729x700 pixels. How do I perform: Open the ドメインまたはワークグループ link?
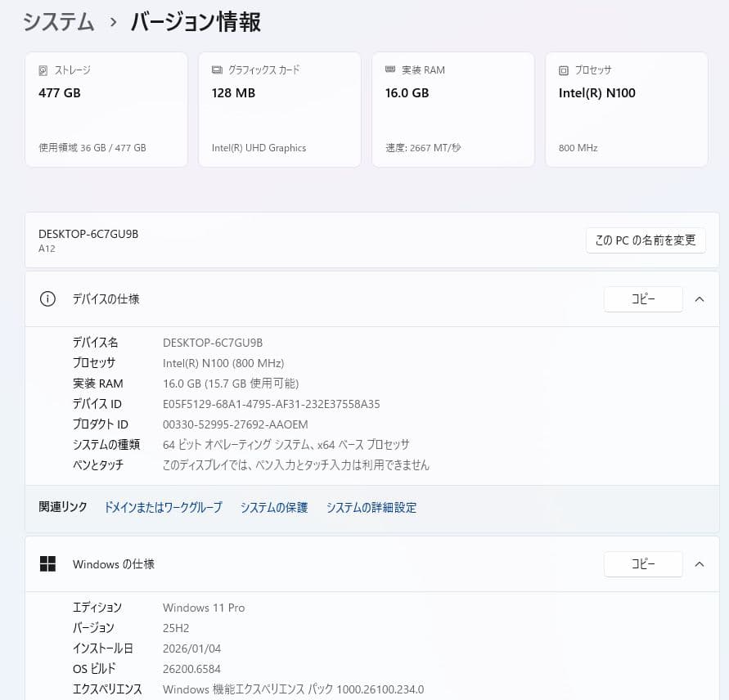[163, 507]
